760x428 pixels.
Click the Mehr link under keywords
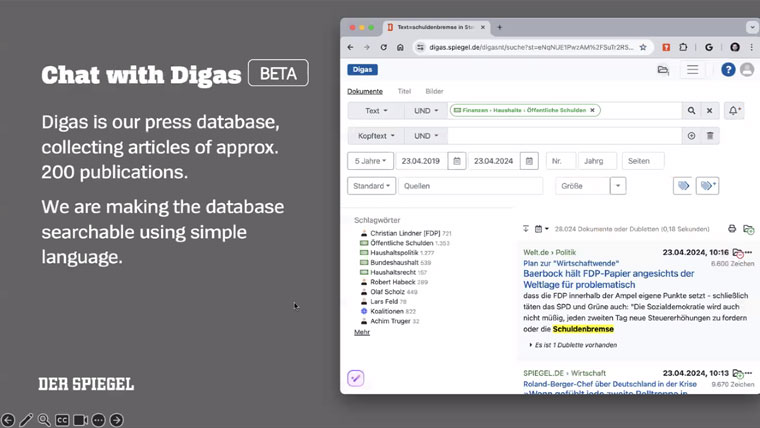[362, 332]
